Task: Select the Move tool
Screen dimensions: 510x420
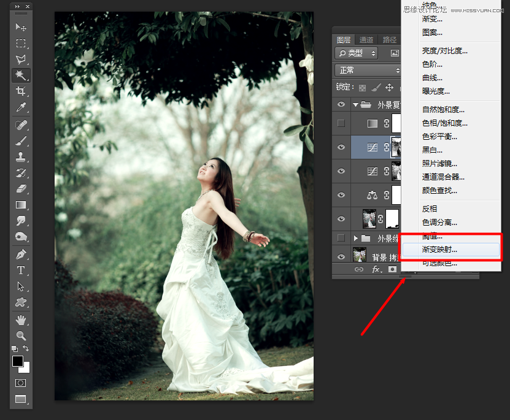Action: tap(21, 27)
